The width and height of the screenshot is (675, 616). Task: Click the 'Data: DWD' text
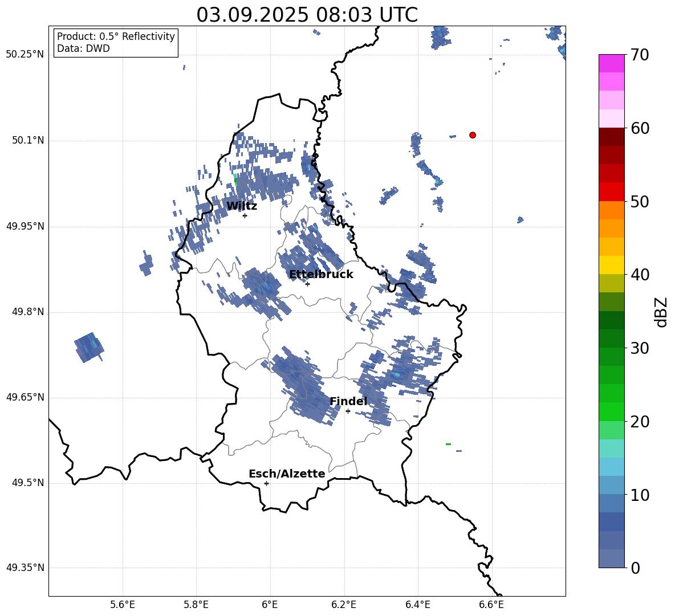pos(83,48)
